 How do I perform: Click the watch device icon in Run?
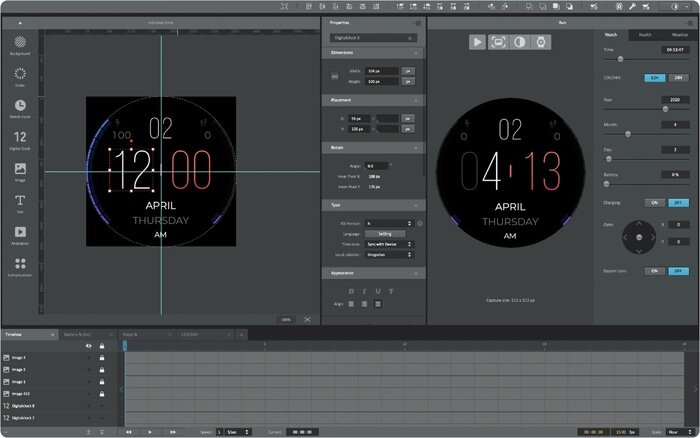pyautogui.click(x=541, y=42)
